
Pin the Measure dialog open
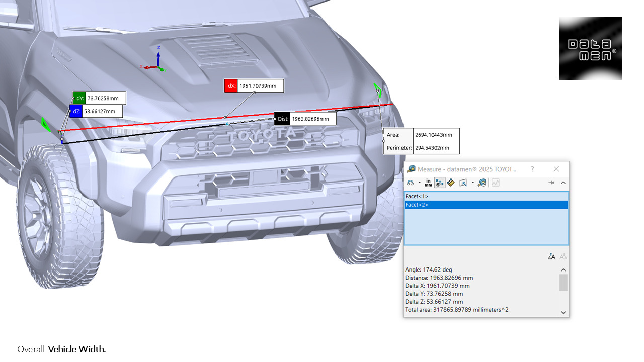coord(552,183)
